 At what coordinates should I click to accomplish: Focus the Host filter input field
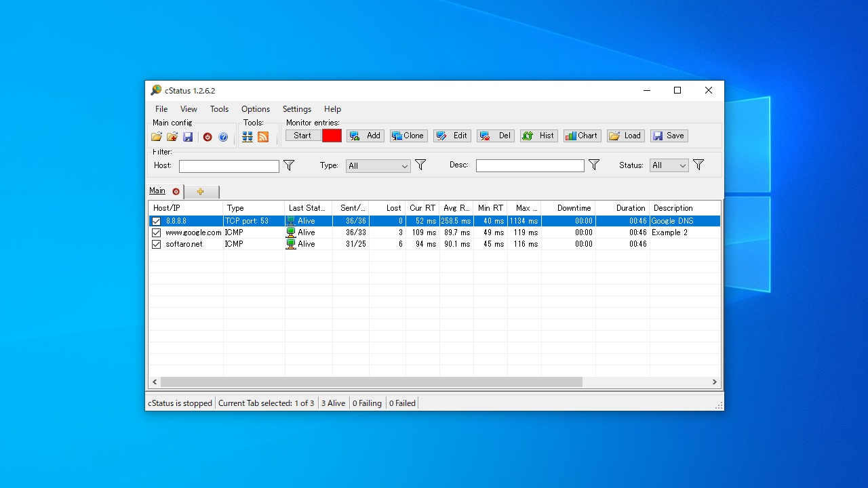(229, 166)
